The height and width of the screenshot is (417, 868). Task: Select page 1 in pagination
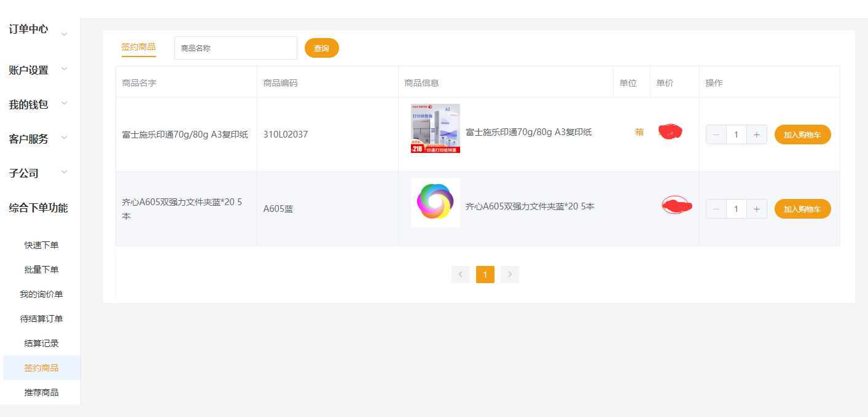[x=485, y=275]
